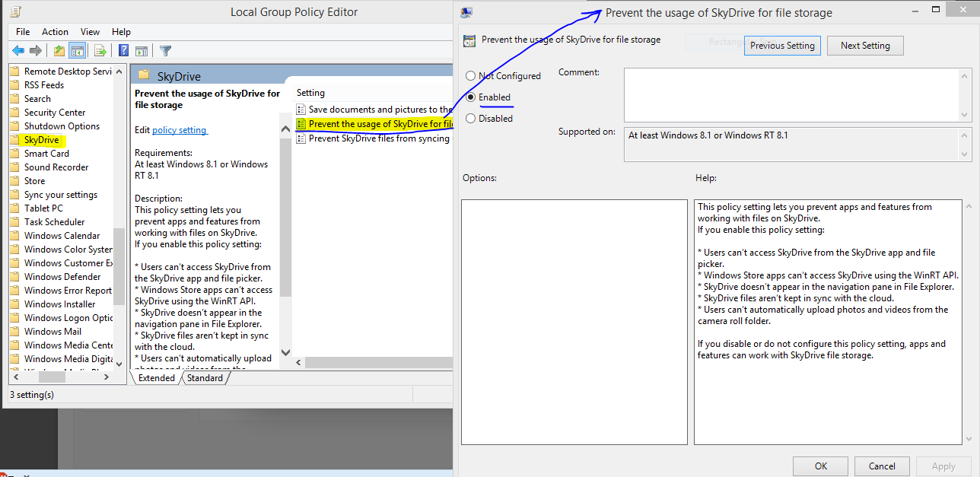
Task: Click the folder icon next to RSS Feeds
Action: [x=14, y=85]
